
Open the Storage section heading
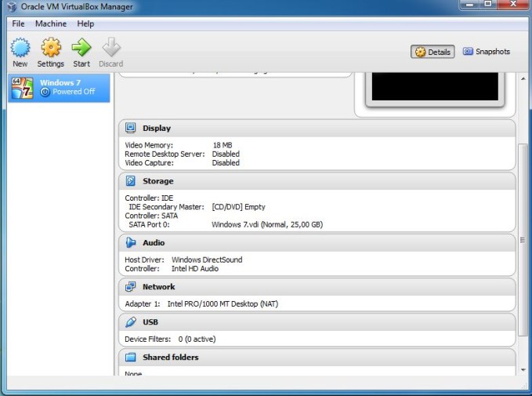pyautogui.click(x=158, y=181)
